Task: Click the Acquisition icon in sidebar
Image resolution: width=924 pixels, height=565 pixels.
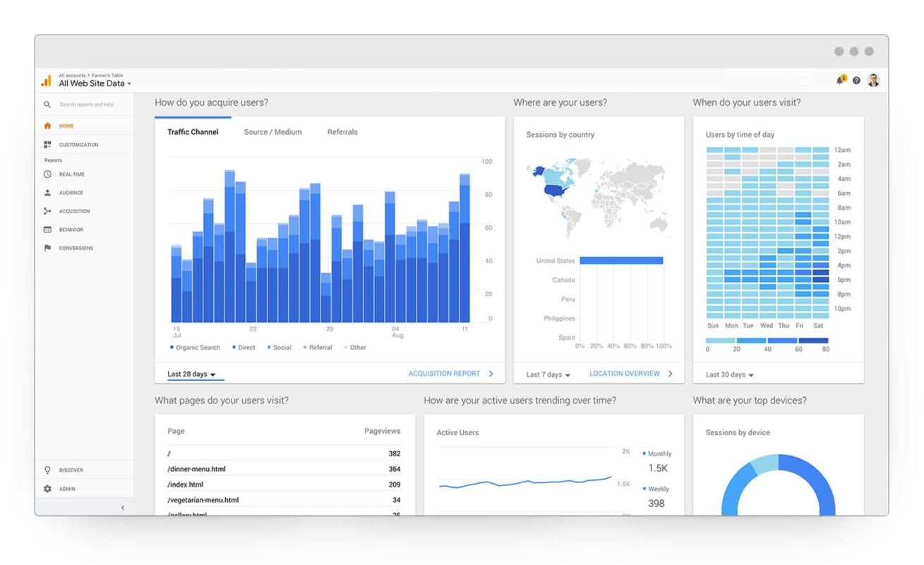Action: [x=47, y=211]
